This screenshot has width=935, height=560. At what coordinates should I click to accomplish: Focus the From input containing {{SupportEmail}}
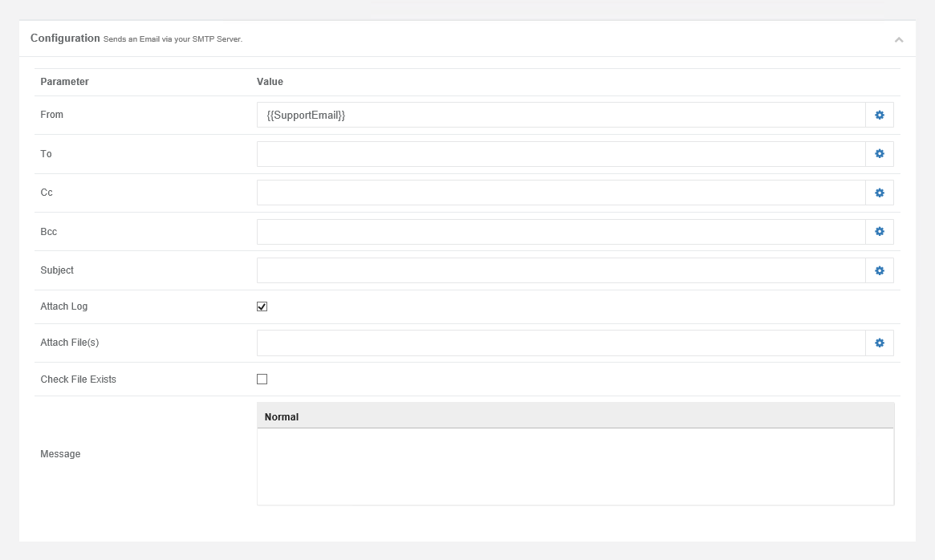[x=561, y=115]
